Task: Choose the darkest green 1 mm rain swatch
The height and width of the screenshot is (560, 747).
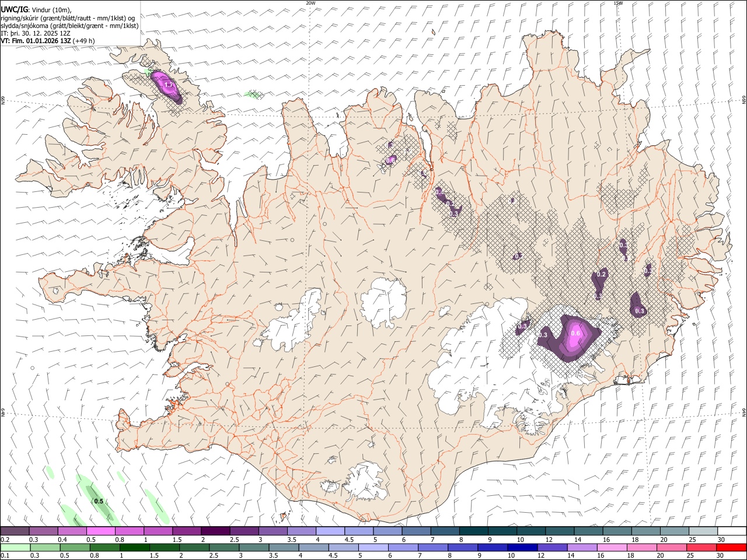Action: tap(135, 547)
